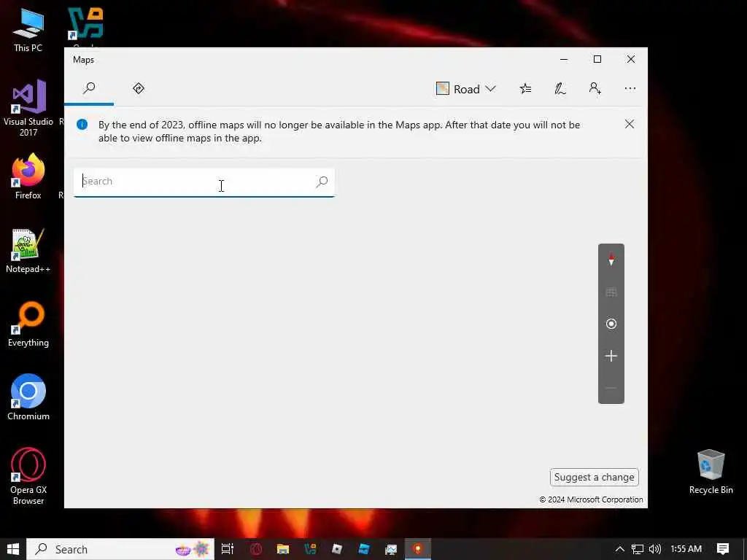Open Saved places favorites icon
Screen dimensions: 747x560
point(525,88)
